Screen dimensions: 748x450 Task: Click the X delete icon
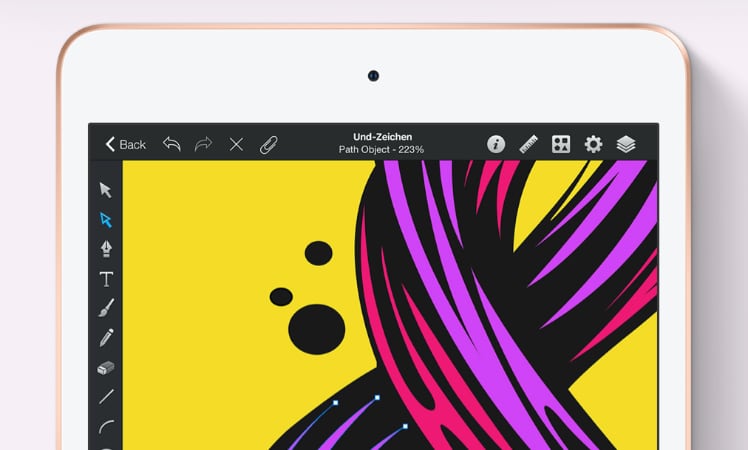coord(236,144)
